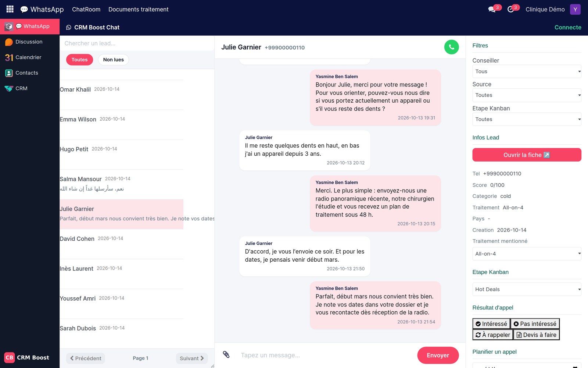Mark call result as Intéressé
Image resolution: width=588 pixels, height=368 pixels.
[491, 324]
